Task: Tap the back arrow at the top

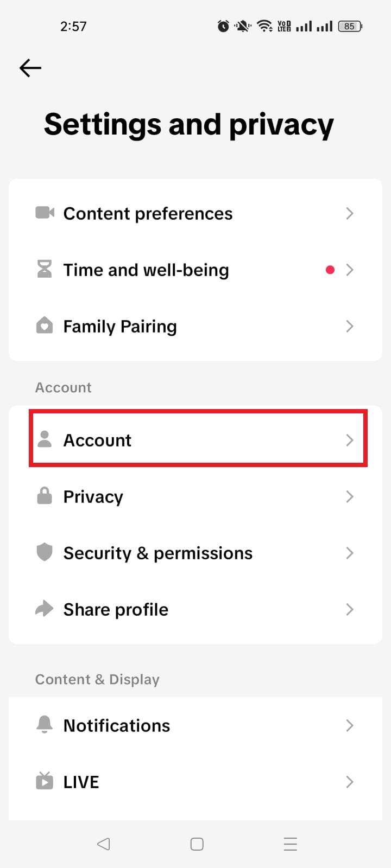Action: pyautogui.click(x=30, y=68)
